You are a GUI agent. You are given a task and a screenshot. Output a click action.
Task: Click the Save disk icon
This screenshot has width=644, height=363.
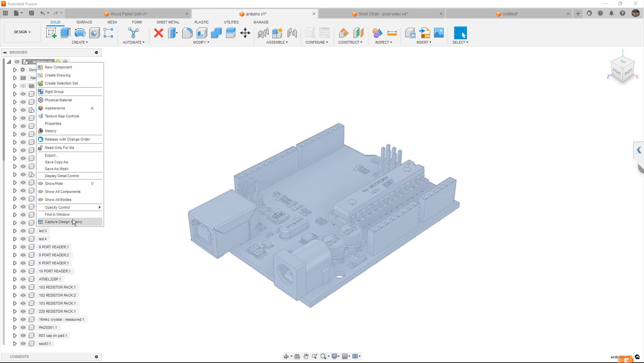tap(32, 13)
